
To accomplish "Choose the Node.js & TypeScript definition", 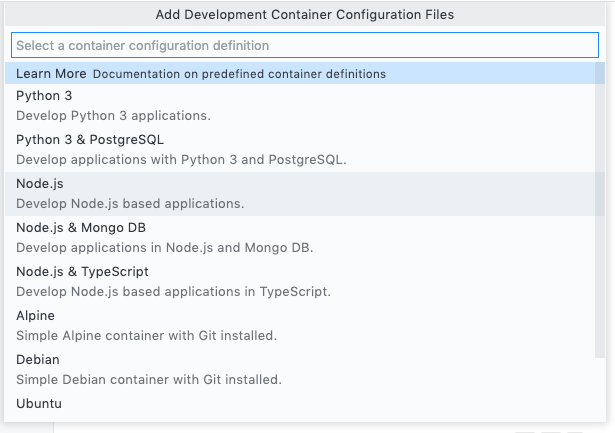I will point(82,272).
